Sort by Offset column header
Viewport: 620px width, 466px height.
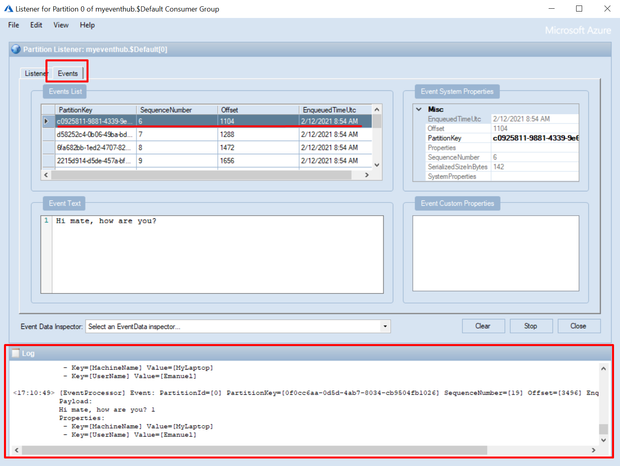pos(258,110)
